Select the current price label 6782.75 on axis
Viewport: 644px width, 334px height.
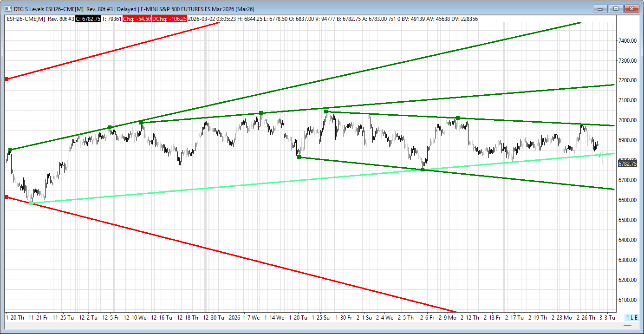pyautogui.click(x=627, y=164)
